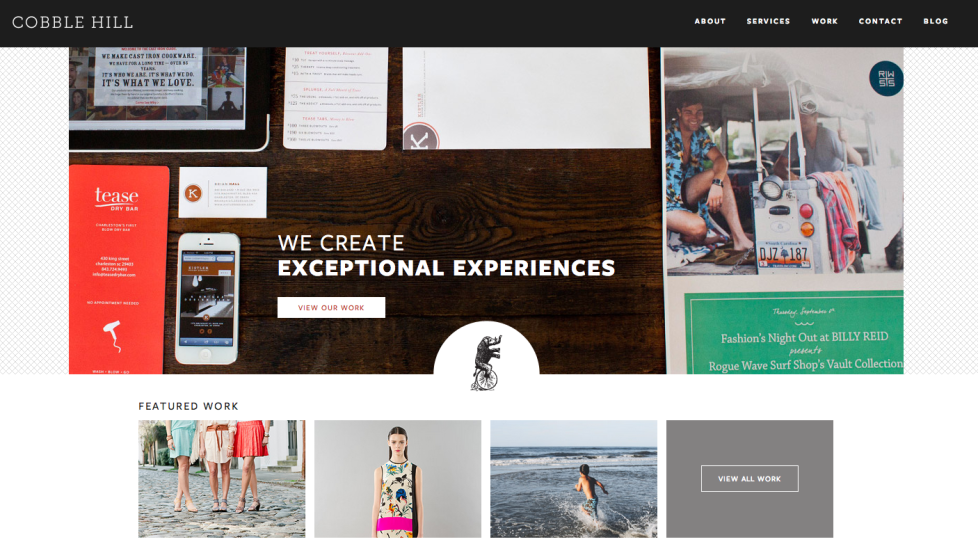
Task: Click the View Our Work button
Action: point(331,307)
